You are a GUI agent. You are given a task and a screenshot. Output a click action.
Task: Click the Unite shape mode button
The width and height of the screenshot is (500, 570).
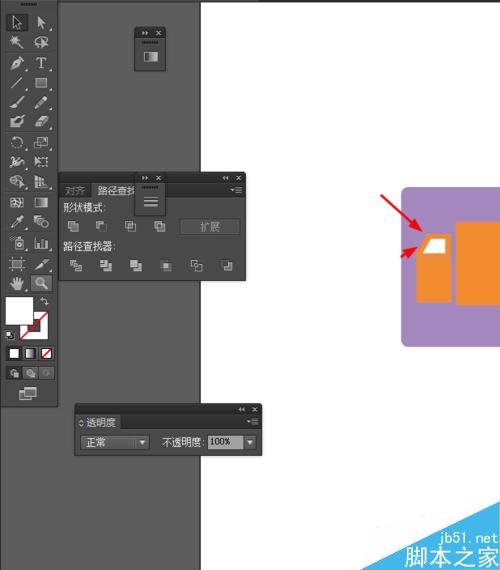click(x=73, y=226)
